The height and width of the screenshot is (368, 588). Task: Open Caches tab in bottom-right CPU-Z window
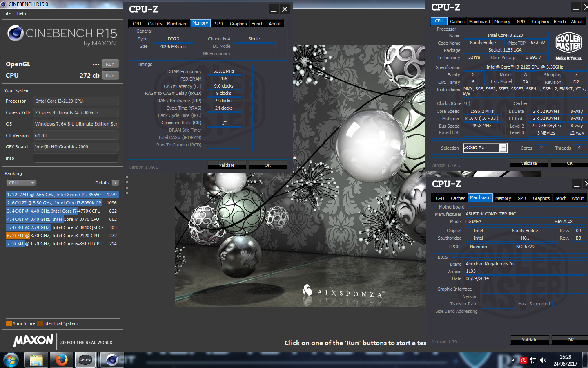[x=458, y=198]
